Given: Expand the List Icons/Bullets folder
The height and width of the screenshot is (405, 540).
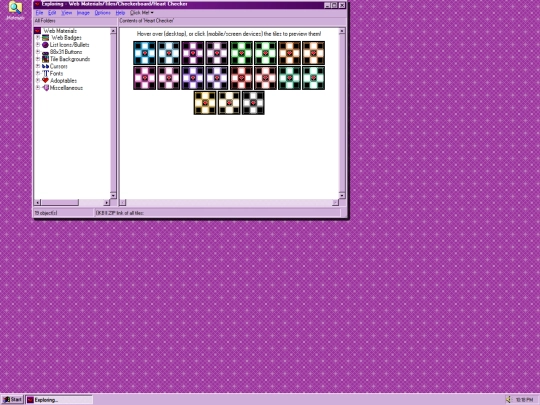Looking at the screenshot, I should (38, 45).
